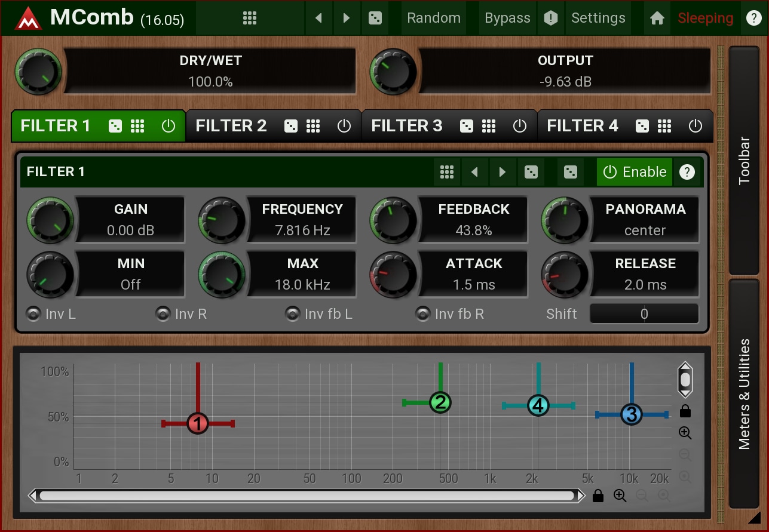Screen dimensions: 769x532
Task: Toggle Filter 4 tab power icon
Action: 696,126
